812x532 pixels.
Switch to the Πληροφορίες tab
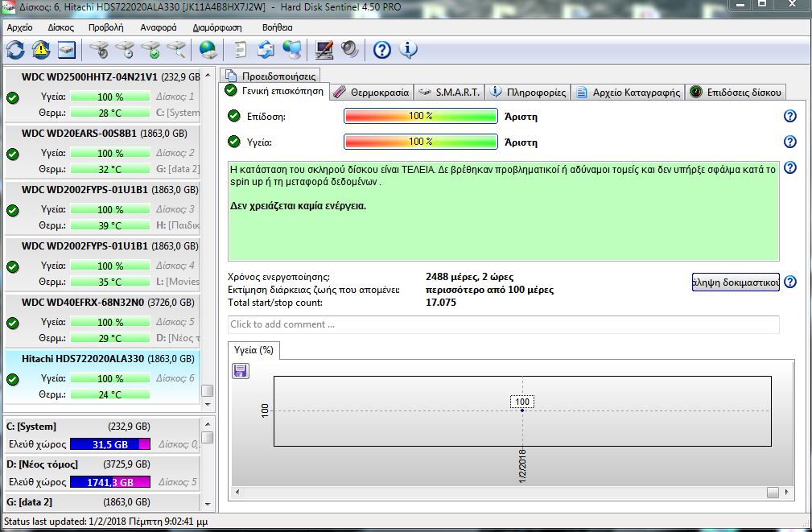pyautogui.click(x=528, y=93)
